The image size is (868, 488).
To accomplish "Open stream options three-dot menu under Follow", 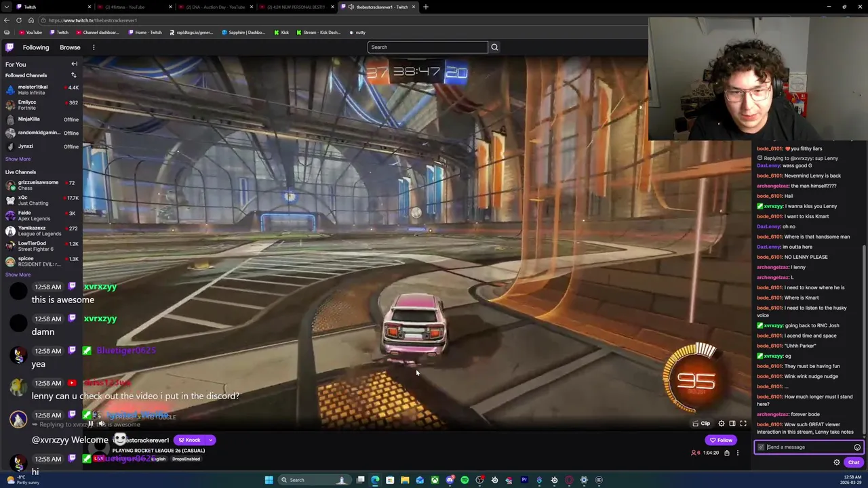I will [x=738, y=453].
